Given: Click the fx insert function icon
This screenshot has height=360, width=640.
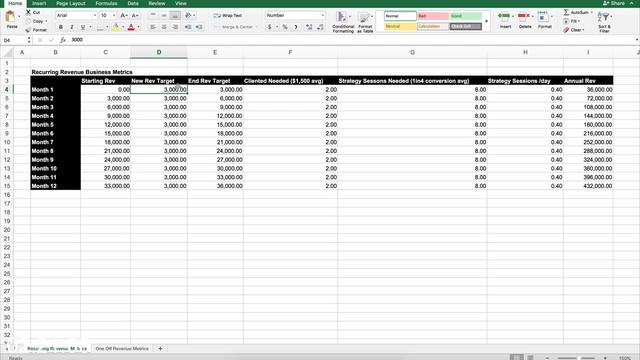Looking at the screenshot, I should click(x=62, y=40).
